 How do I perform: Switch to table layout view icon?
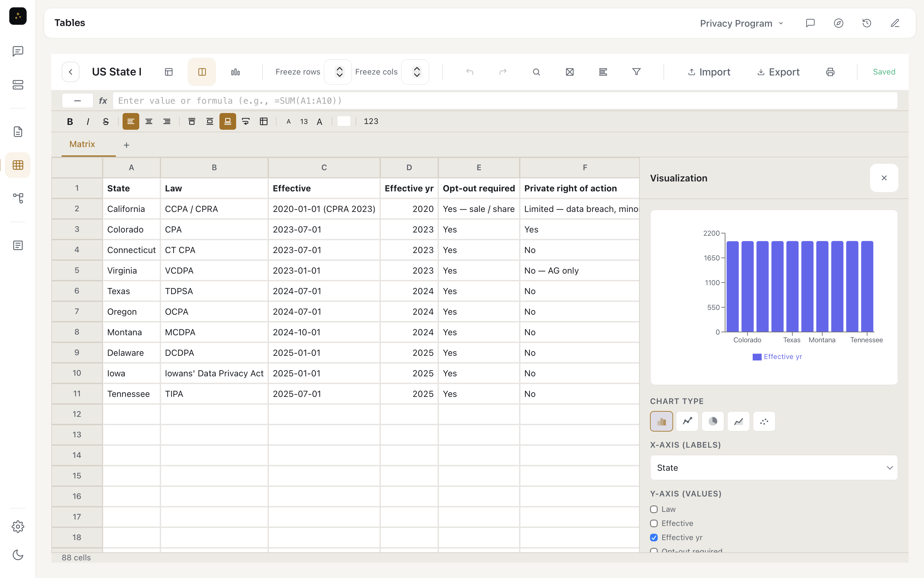click(169, 72)
